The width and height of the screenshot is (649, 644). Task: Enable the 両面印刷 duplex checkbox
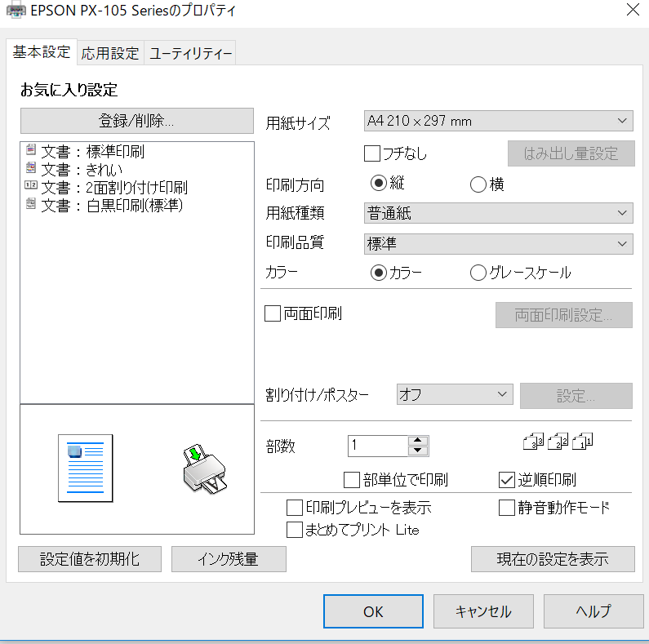click(x=273, y=313)
